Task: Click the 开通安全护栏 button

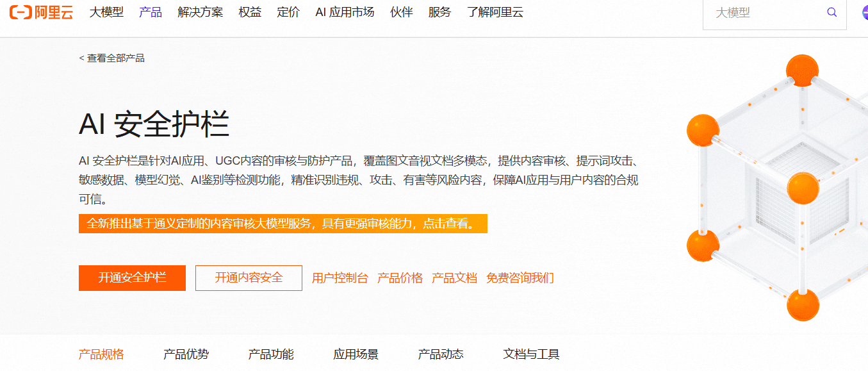Action: [x=132, y=278]
